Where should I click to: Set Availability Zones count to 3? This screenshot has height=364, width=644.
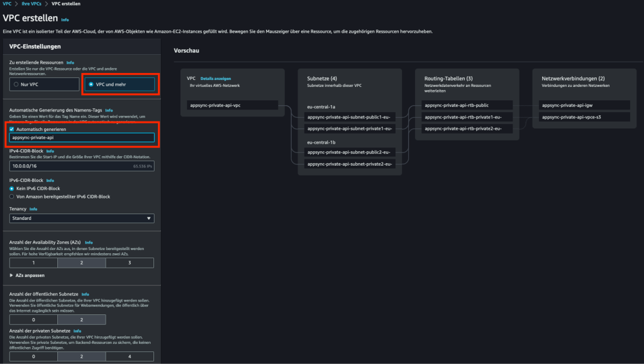pos(130,263)
